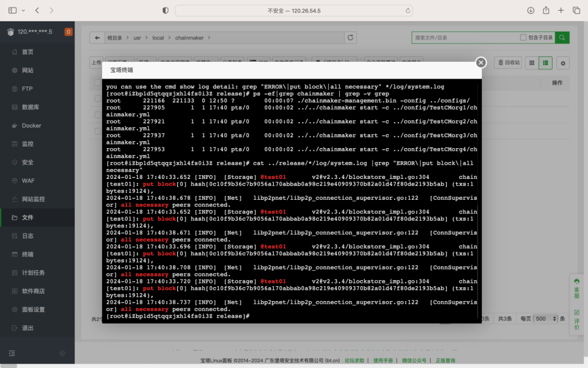
Task: Click usr in the breadcrumb path
Action: pyautogui.click(x=137, y=38)
